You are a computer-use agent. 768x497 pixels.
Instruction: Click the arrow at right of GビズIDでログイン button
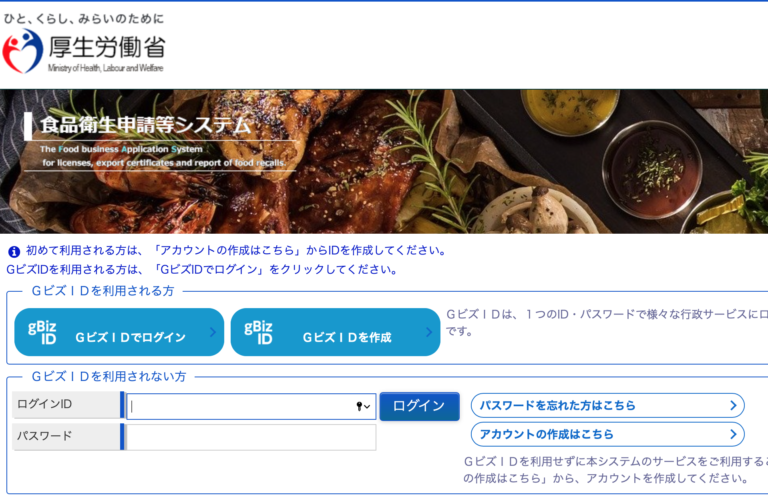coord(213,332)
